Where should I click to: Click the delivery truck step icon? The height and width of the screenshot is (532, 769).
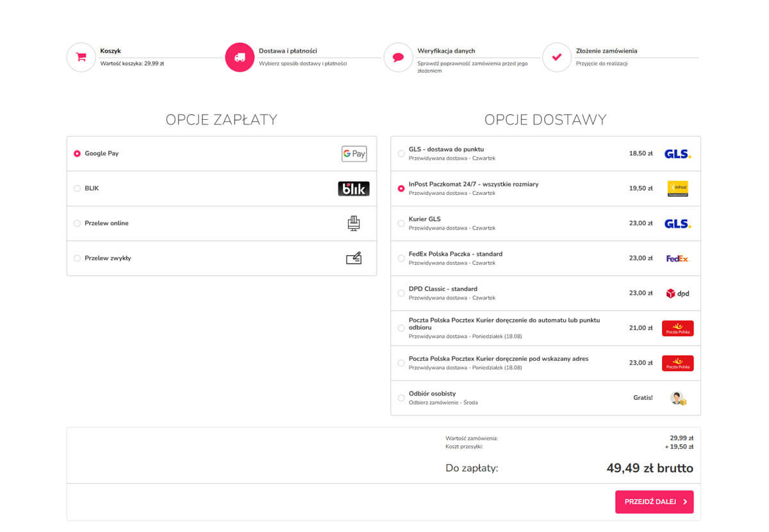[240, 57]
